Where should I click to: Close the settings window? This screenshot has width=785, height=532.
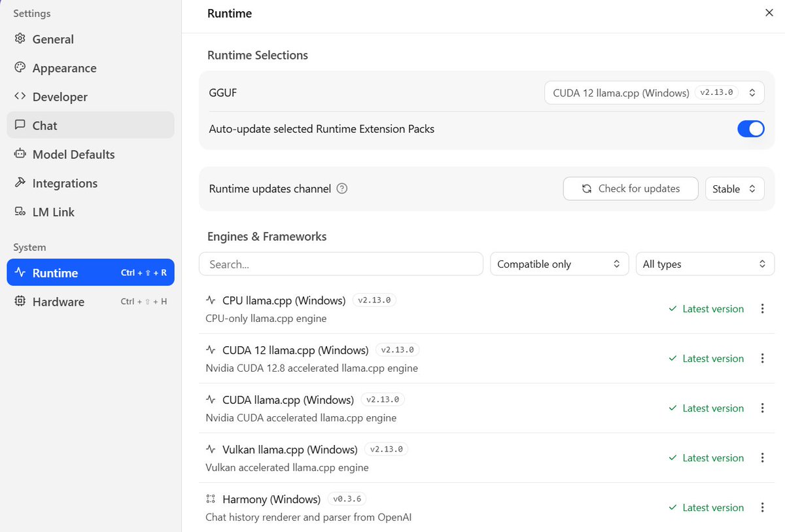[x=769, y=13]
